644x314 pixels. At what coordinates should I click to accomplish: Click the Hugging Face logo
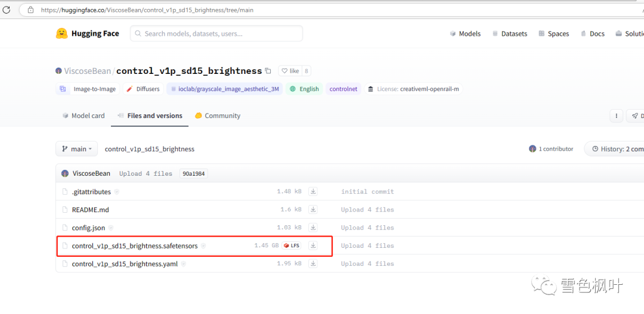(x=87, y=33)
